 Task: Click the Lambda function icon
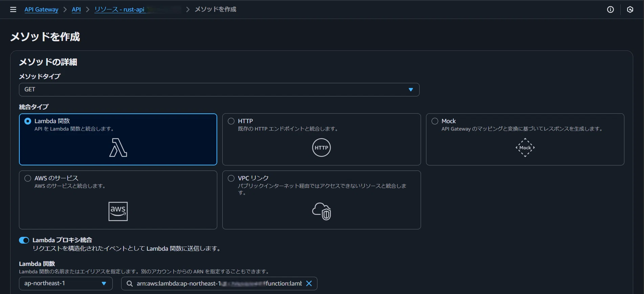click(x=118, y=148)
